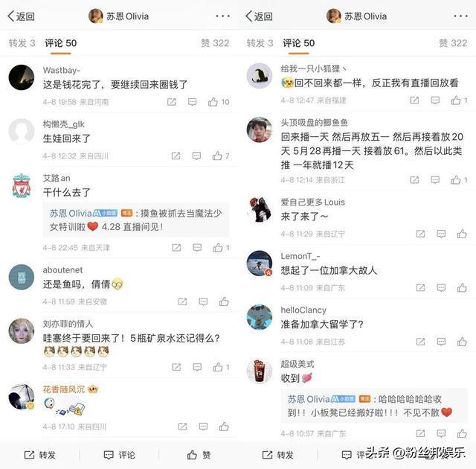Image resolution: width=476 pixels, height=469 pixels.
Task: Open 头顶吸盘的鲫鱼鱼 avatar profile
Action: click(x=260, y=130)
